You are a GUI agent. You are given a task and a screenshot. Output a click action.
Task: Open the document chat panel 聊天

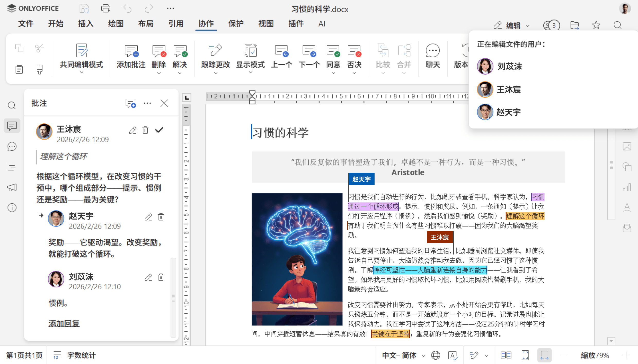tap(432, 57)
